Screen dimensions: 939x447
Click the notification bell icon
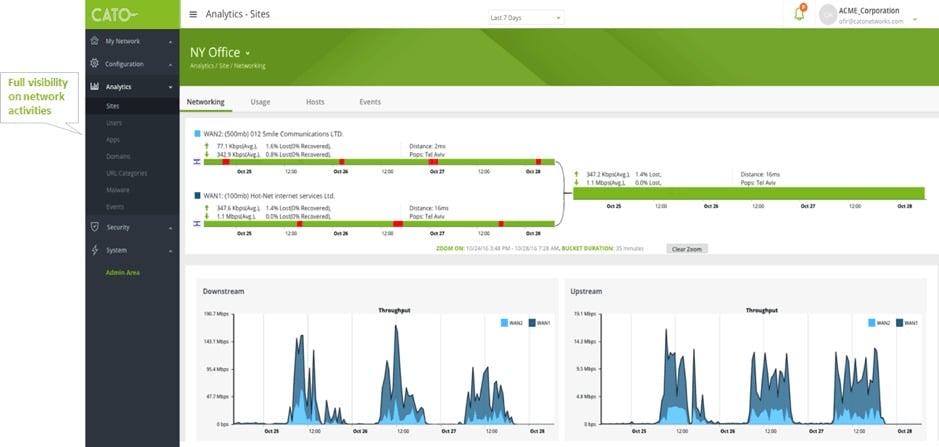[x=799, y=14]
